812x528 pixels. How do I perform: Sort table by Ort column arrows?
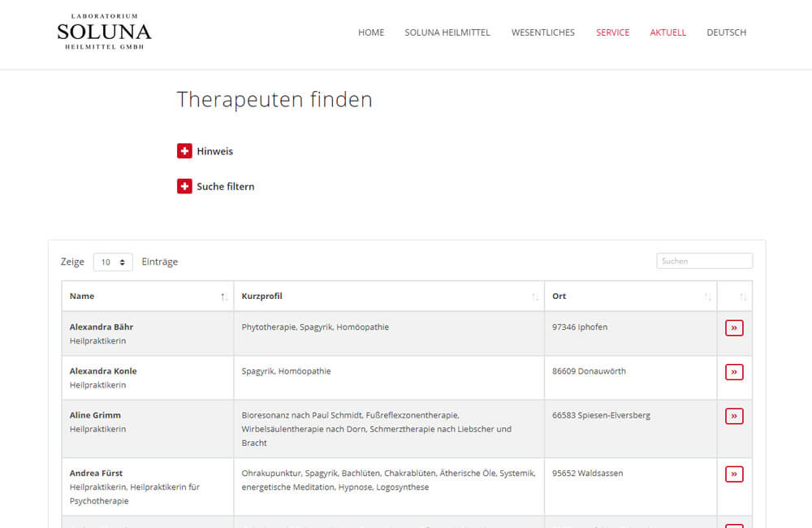point(707,297)
